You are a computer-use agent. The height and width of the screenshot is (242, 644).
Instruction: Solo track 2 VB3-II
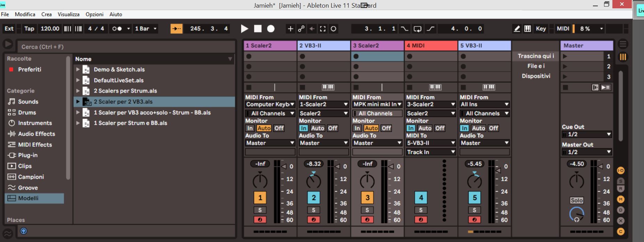click(313, 210)
